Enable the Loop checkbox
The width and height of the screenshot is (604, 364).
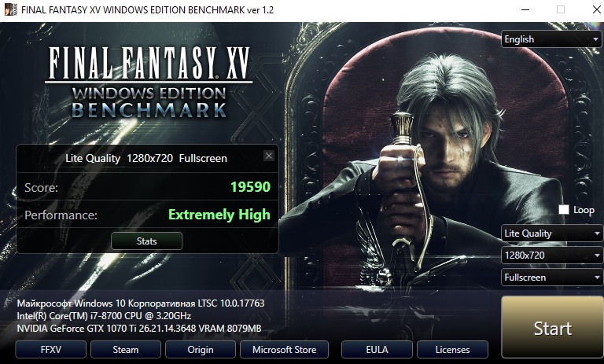[564, 210]
